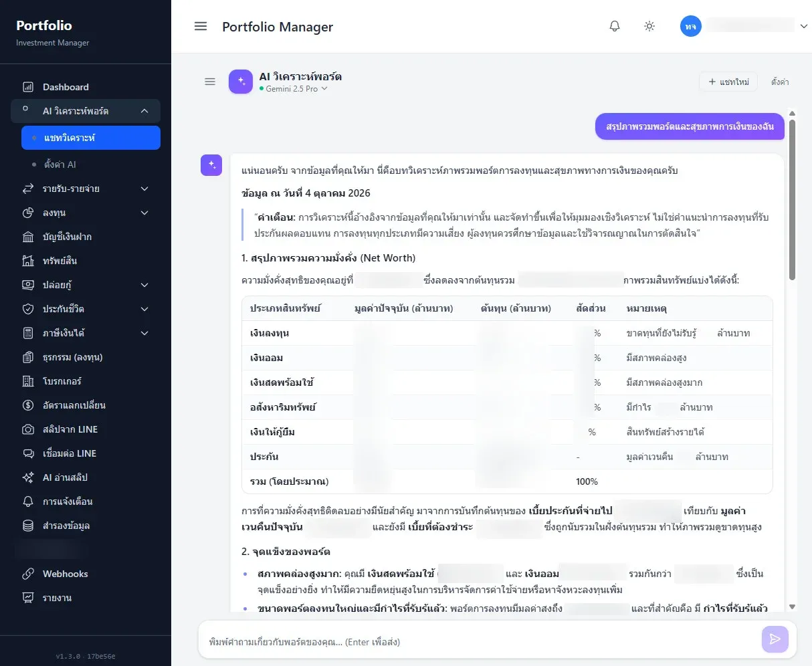Screen dimensions: 812x666
Task: Click the database icon for สำรองข้อมูล
Action: [28, 526]
